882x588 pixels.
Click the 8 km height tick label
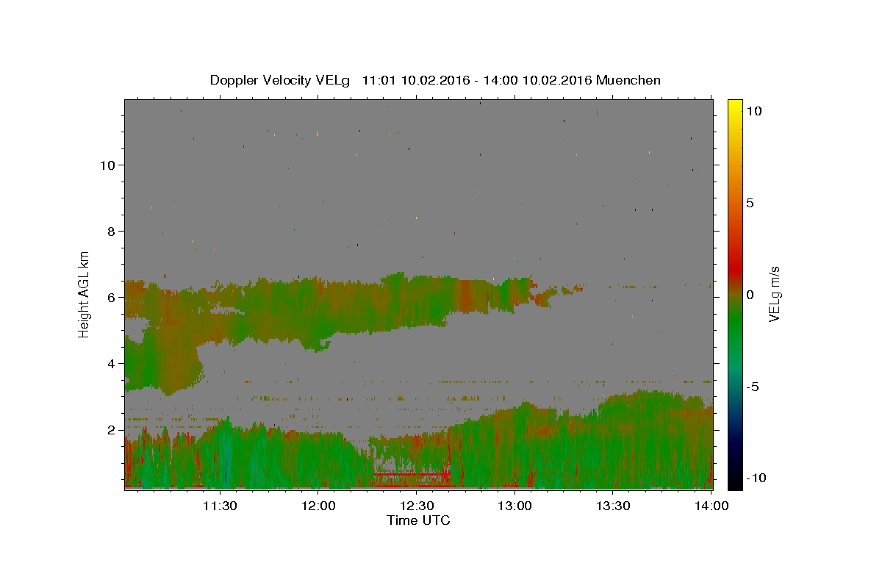112,231
